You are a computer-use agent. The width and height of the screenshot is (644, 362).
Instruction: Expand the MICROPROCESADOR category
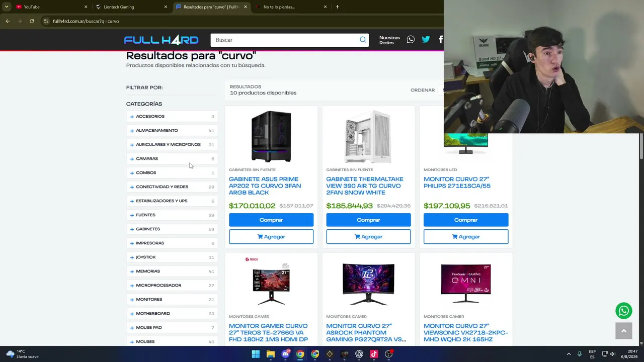[172, 286]
